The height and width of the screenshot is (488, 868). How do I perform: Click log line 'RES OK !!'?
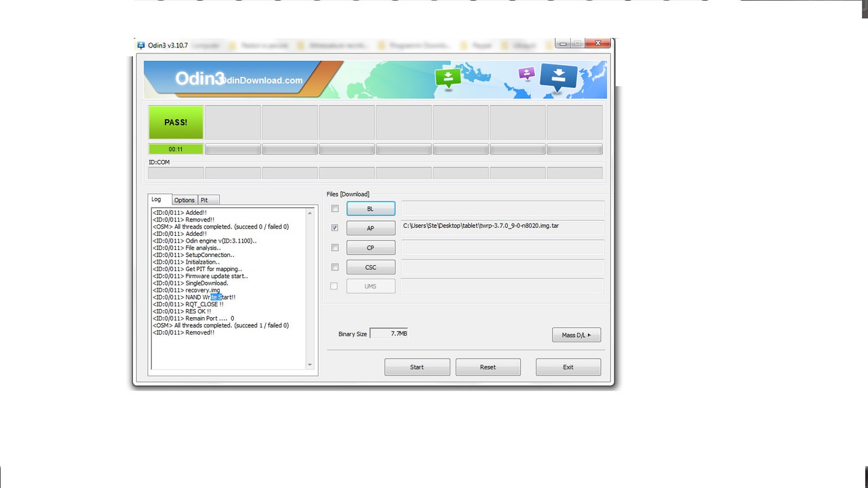pos(182,311)
